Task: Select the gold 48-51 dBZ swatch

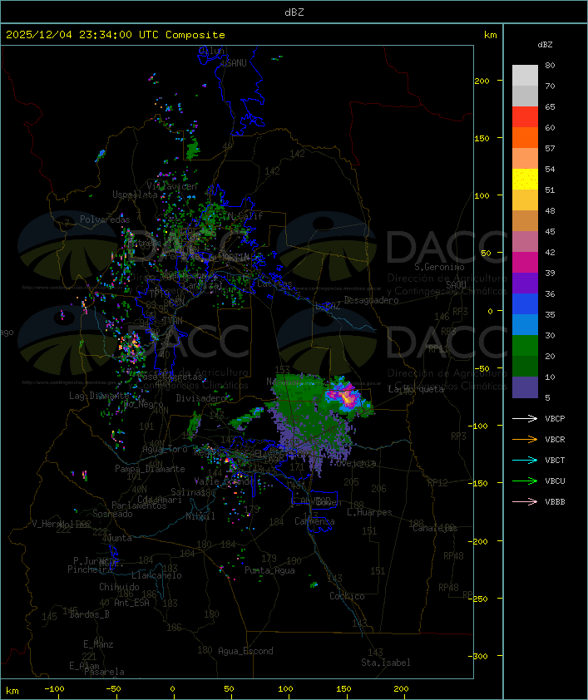Action: tap(525, 200)
